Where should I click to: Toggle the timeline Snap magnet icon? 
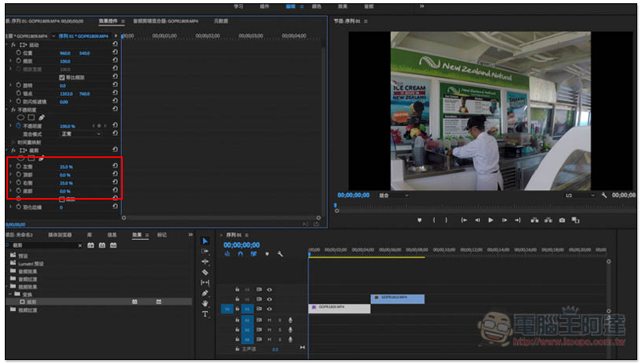[240, 254]
